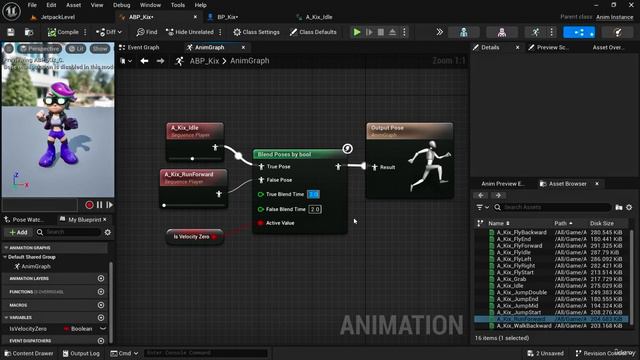
Task: Open Compile options menu dots
Action: 85,32
